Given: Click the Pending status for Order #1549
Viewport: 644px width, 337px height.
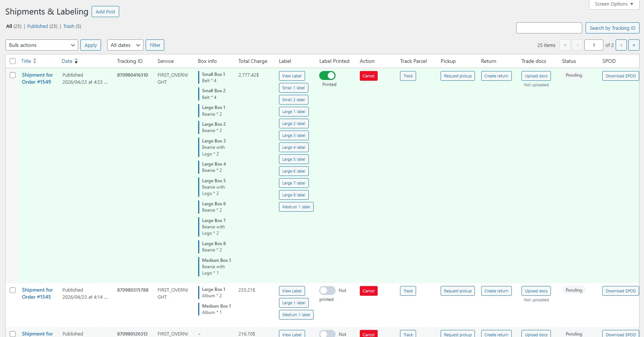Looking at the screenshot, I should point(574,75).
